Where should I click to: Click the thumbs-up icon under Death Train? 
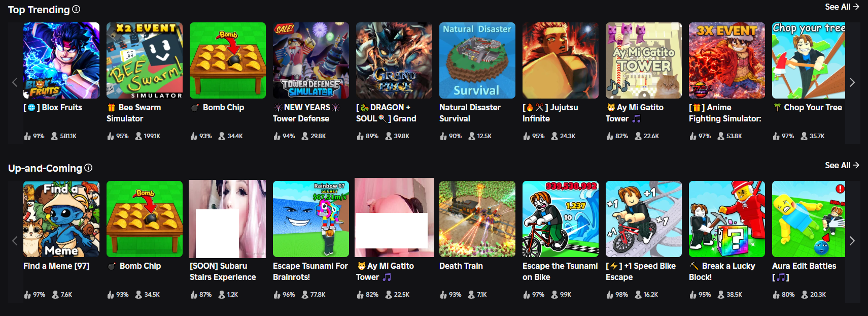pos(443,295)
